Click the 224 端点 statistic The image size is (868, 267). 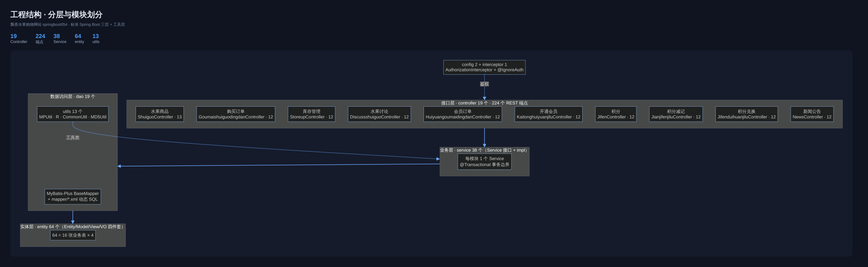[40, 39]
